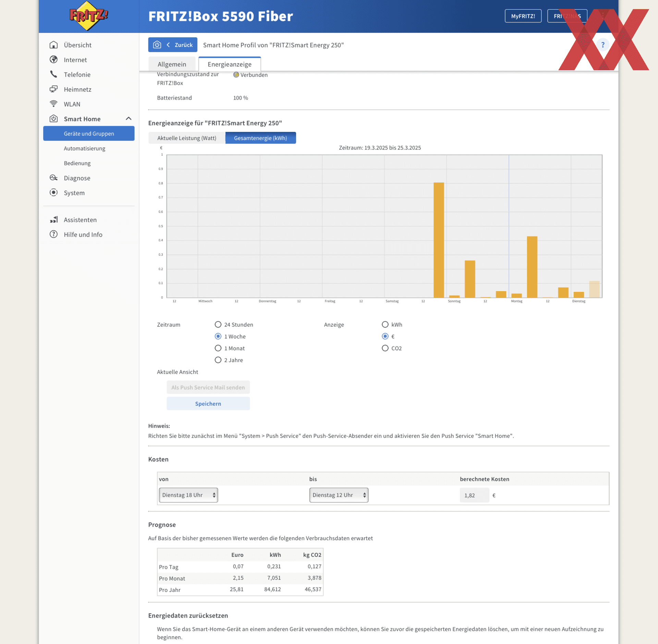The height and width of the screenshot is (644, 658).
Task: Open Geräte und Gruppen menu item
Action: pos(89,133)
